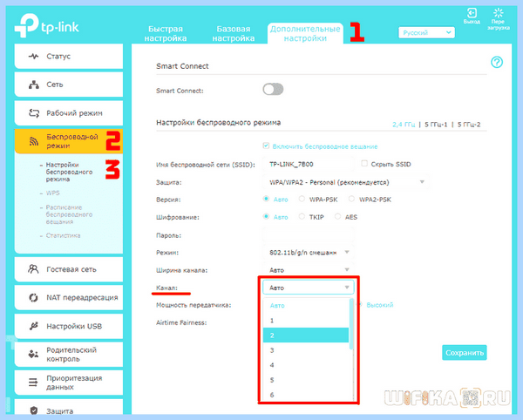Click the Настройки USB plug icon

coord(33,326)
